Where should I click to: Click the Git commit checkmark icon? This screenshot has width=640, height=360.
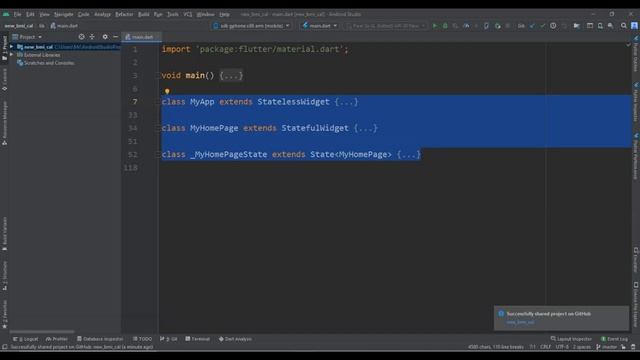tap(542, 26)
